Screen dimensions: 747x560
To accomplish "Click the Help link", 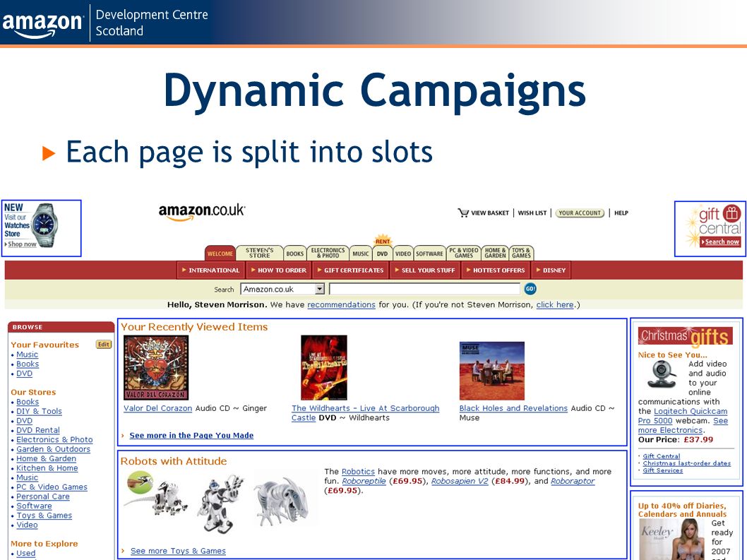I will point(621,213).
